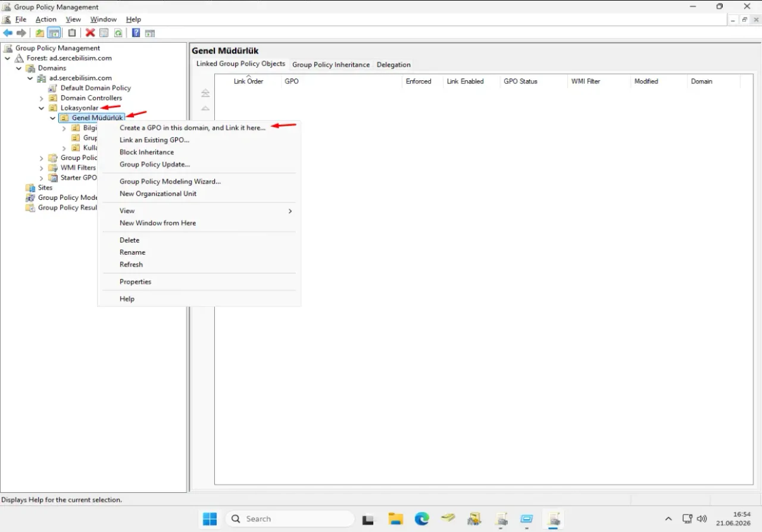Open Microsoft Edge from the taskbar
762x532 pixels.
tap(422, 519)
